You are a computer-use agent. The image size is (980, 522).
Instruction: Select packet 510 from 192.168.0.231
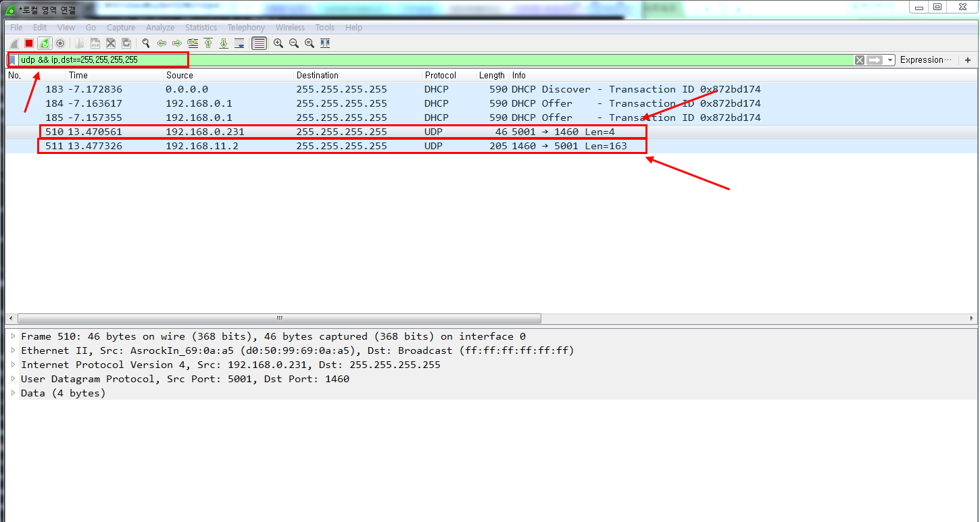click(490, 132)
